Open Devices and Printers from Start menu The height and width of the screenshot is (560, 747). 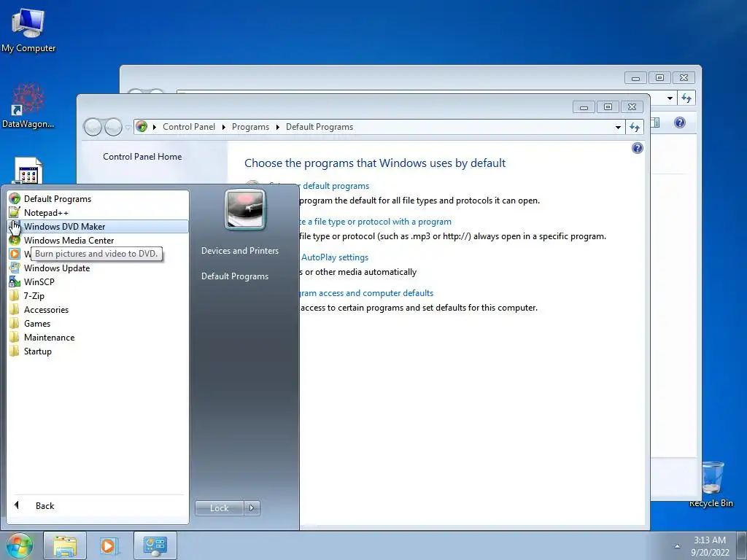click(239, 251)
